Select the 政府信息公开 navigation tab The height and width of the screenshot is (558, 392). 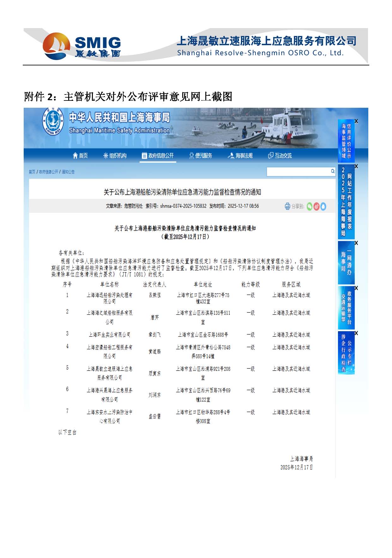click(x=158, y=155)
